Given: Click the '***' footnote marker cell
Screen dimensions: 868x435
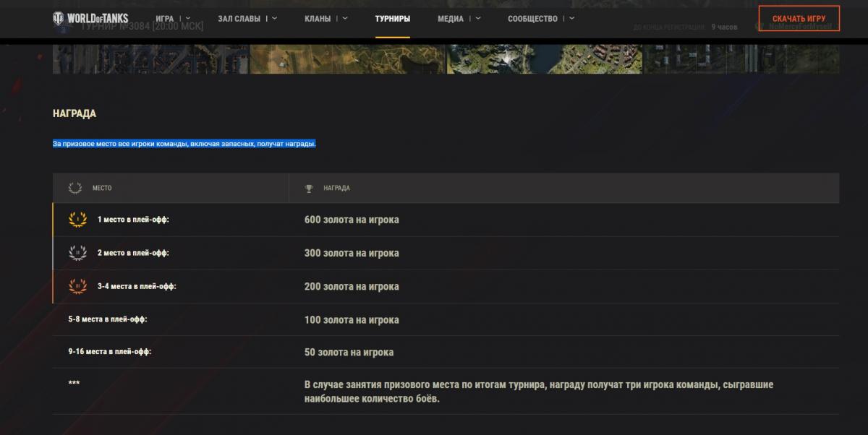Looking at the screenshot, I should click(x=74, y=384).
